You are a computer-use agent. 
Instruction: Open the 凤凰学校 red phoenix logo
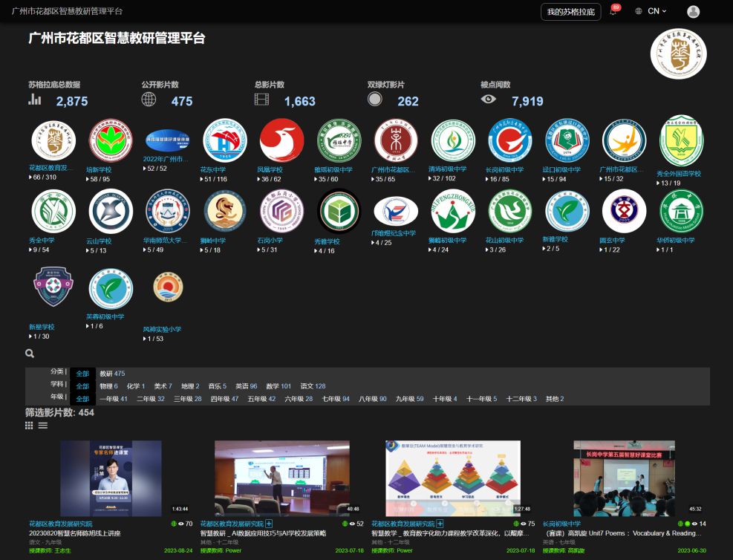point(281,140)
